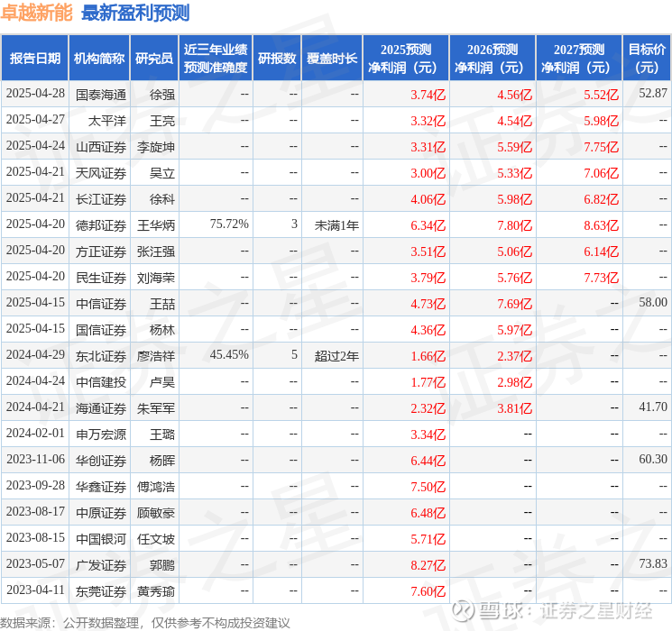The image size is (672, 631).
Task: Select institution 华创证券
Action: point(101,461)
